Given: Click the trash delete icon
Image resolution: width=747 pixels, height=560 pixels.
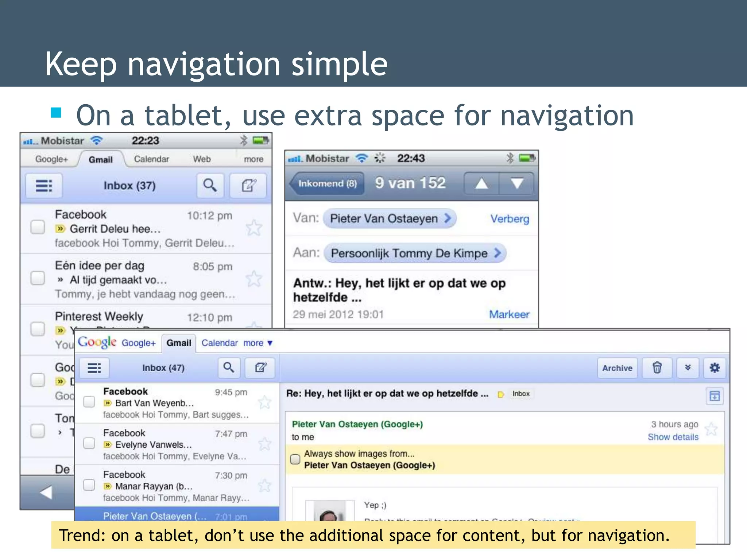Looking at the screenshot, I should pos(657,367).
